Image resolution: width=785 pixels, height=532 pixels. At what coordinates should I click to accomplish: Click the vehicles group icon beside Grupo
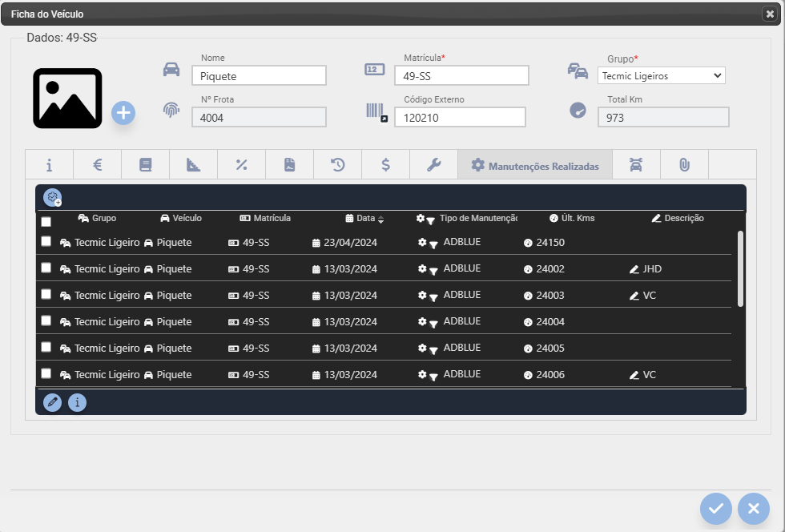pos(578,71)
